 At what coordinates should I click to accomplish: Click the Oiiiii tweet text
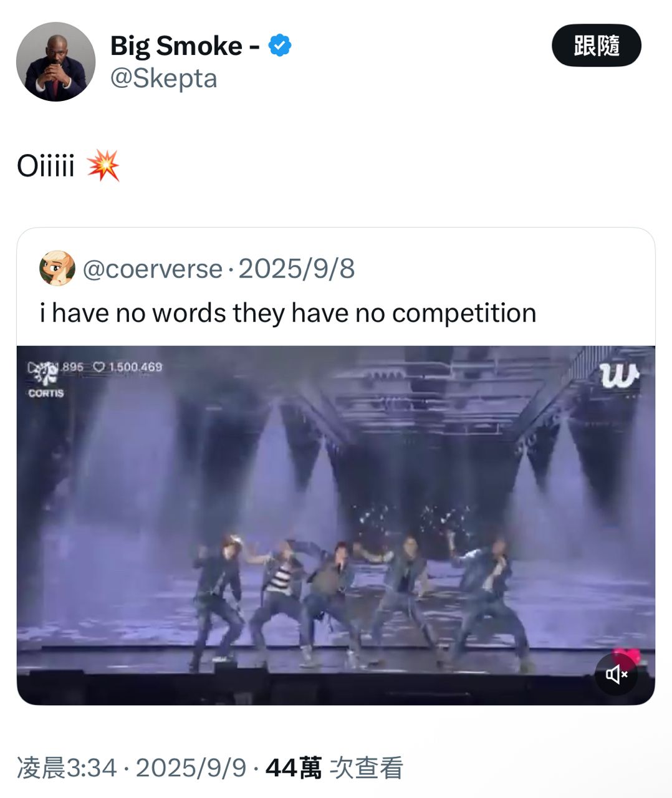(x=46, y=166)
